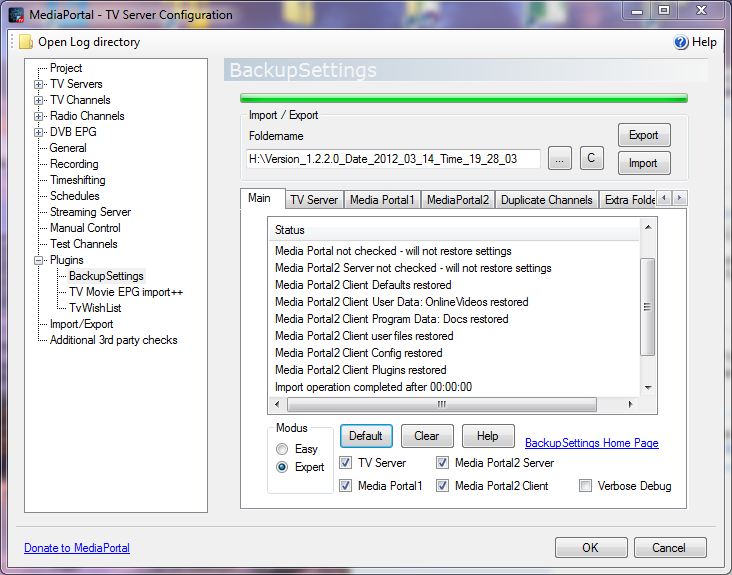
Task: Select Timeshifting in the tree
Action: (77, 180)
